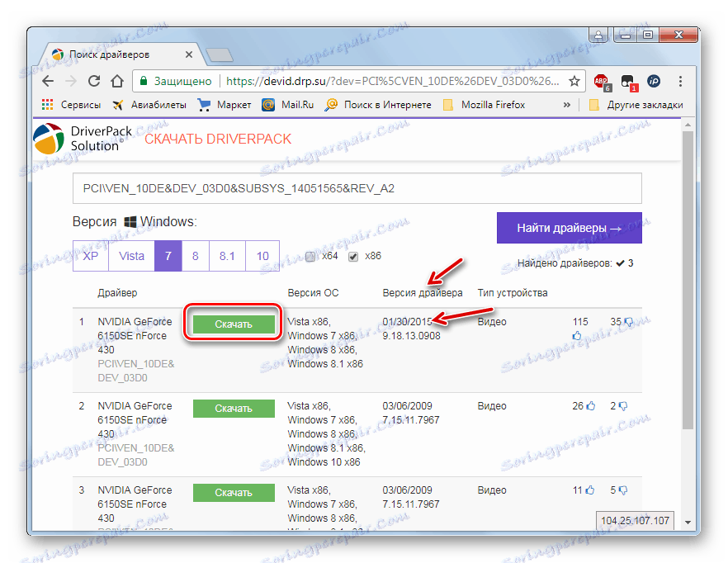Open the Chrome three-dot menu
The height and width of the screenshot is (563, 728).
click(680, 81)
